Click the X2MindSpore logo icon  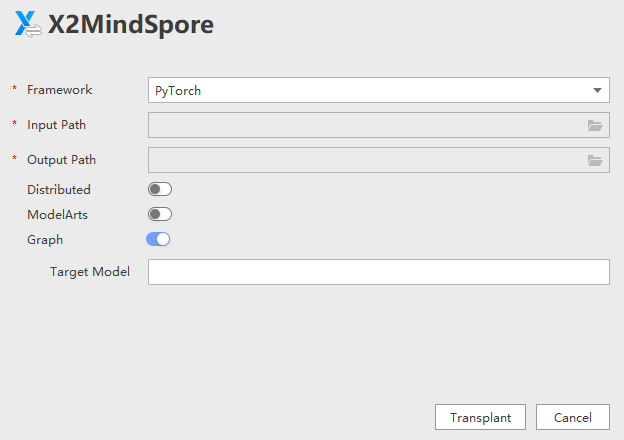point(28,24)
